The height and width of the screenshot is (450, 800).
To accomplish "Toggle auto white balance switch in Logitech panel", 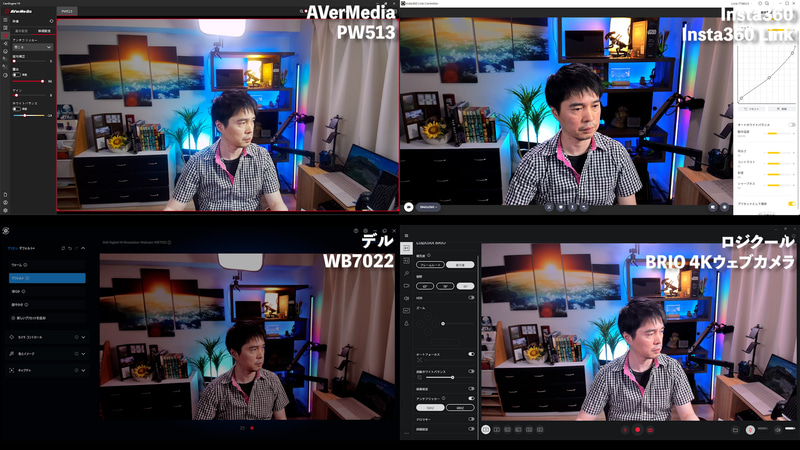I will [x=471, y=371].
